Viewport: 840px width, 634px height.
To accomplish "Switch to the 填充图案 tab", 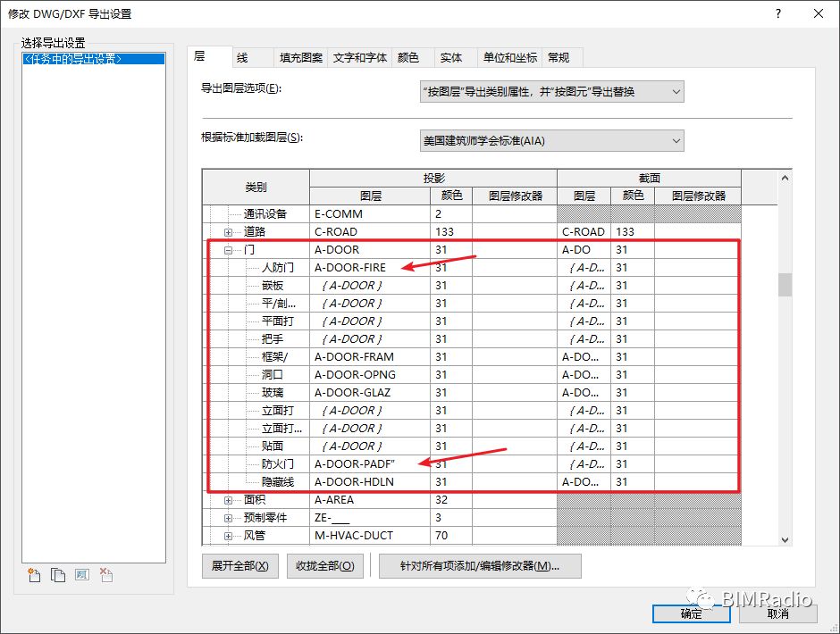I will pyautogui.click(x=300, y=58).
